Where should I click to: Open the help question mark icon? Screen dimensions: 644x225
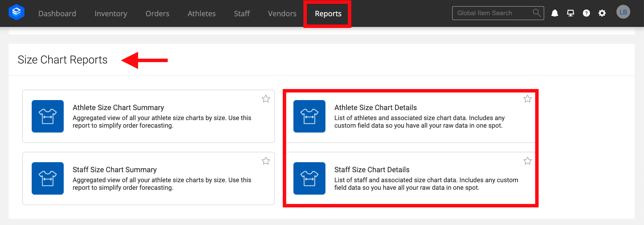[586, 13]
